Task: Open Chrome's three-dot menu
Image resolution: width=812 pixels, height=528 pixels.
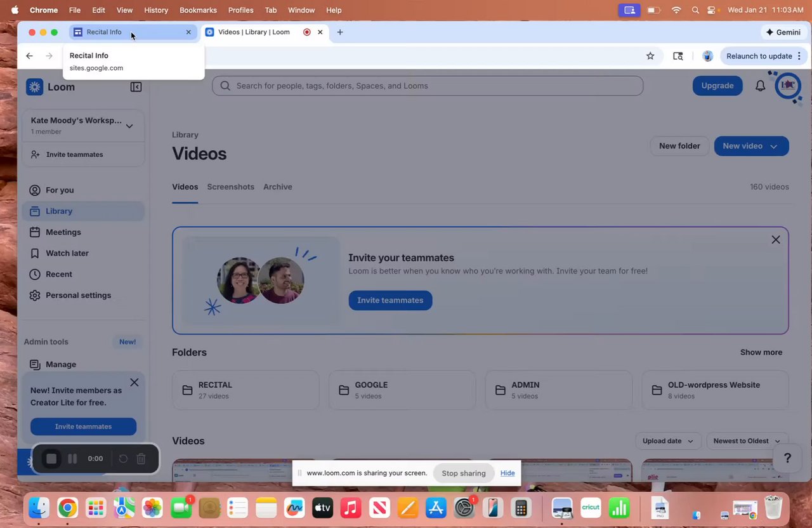Action: 799,56
